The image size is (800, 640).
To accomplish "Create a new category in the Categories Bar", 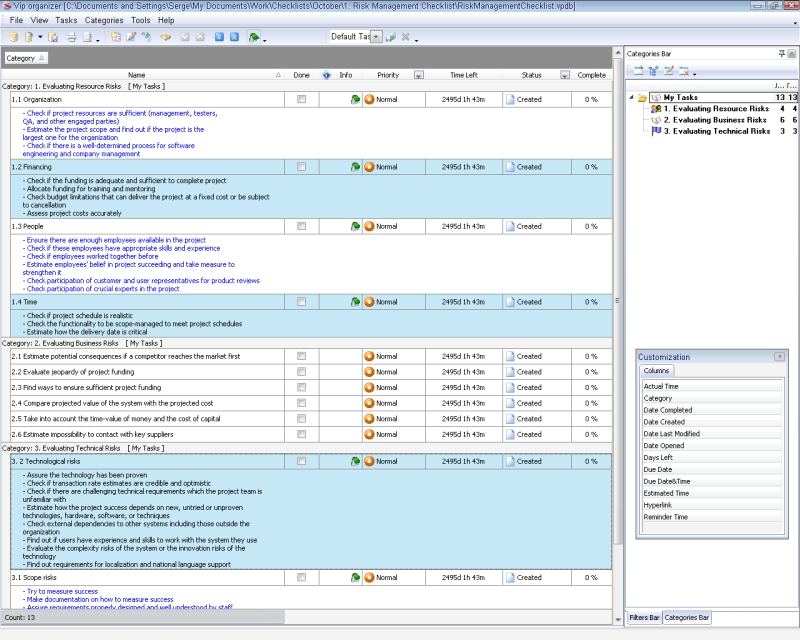I will pos(637,68).
